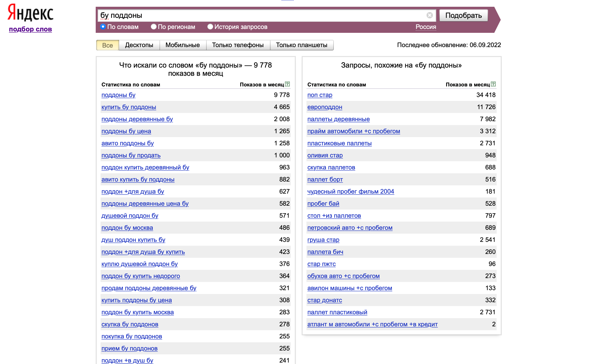
Task: Open the 'стол +из паллетов' link
Action: click(x=334, y=216)
